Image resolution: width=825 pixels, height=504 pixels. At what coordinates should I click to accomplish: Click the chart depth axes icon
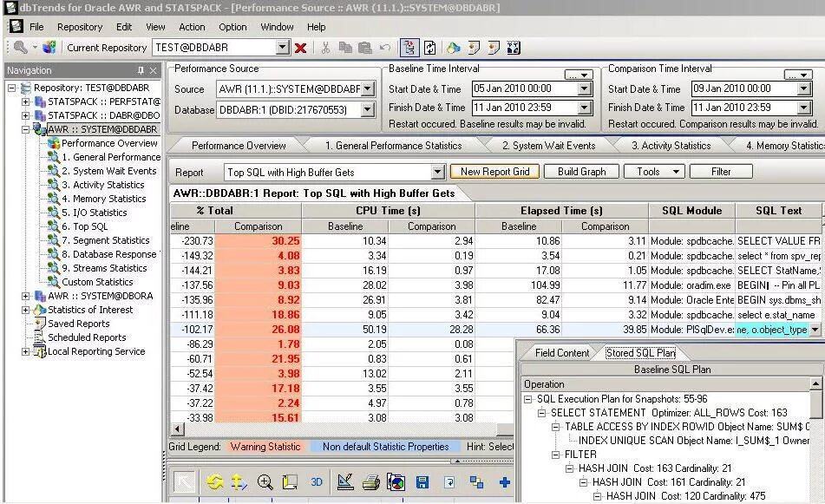(290, 482)
